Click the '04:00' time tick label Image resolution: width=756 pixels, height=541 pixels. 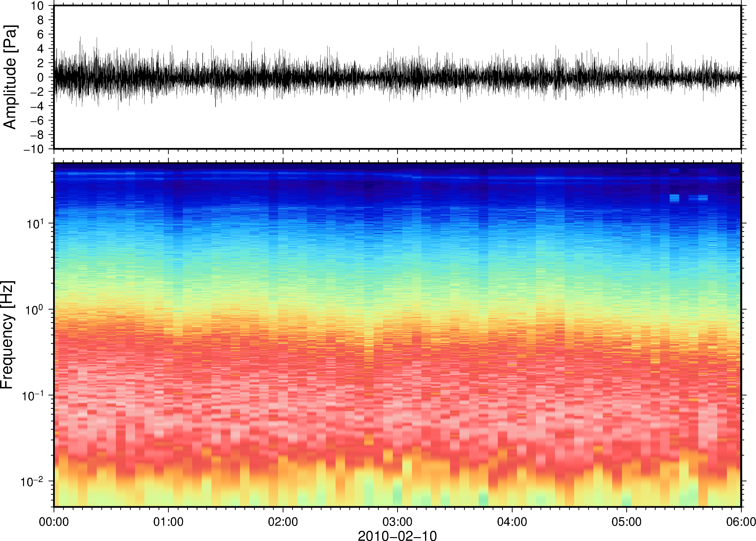click(x=512, y=522)
